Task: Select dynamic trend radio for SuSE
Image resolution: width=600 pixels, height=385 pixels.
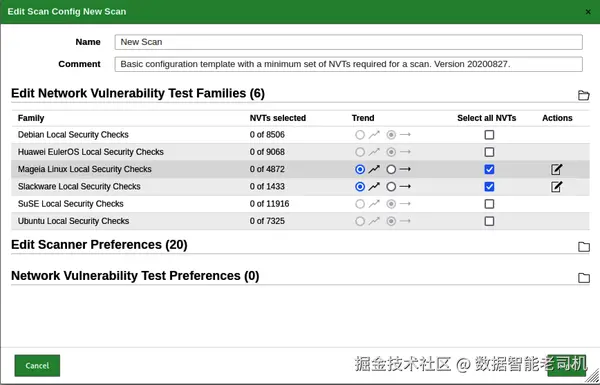Action: [360, 204]
